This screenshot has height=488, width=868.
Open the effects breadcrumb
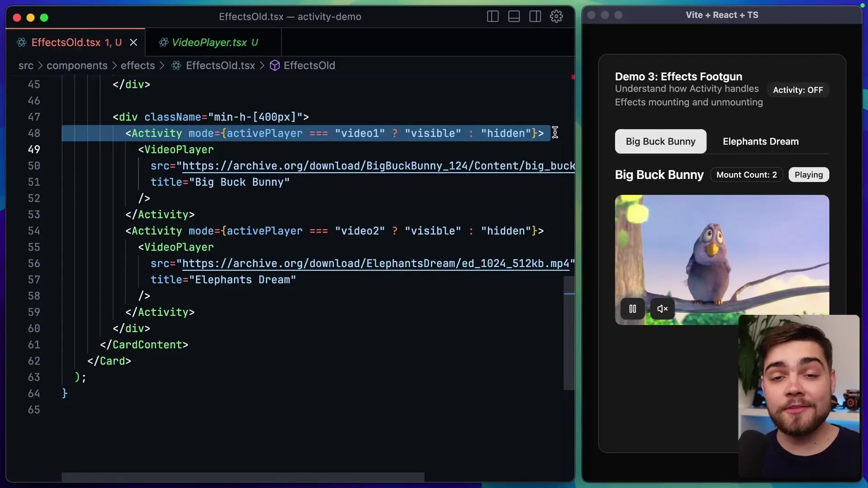tap(138, 66)
